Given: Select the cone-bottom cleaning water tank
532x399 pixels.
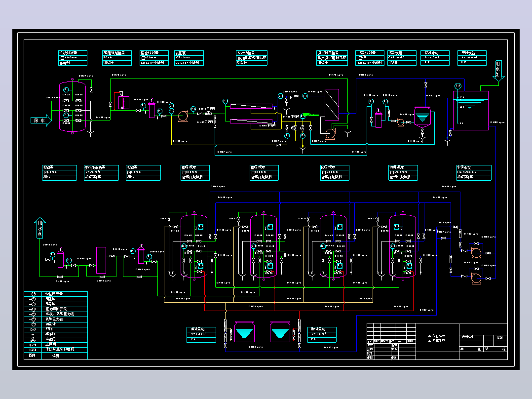Looking at the screenshot, I should click(x=422, y=118).
